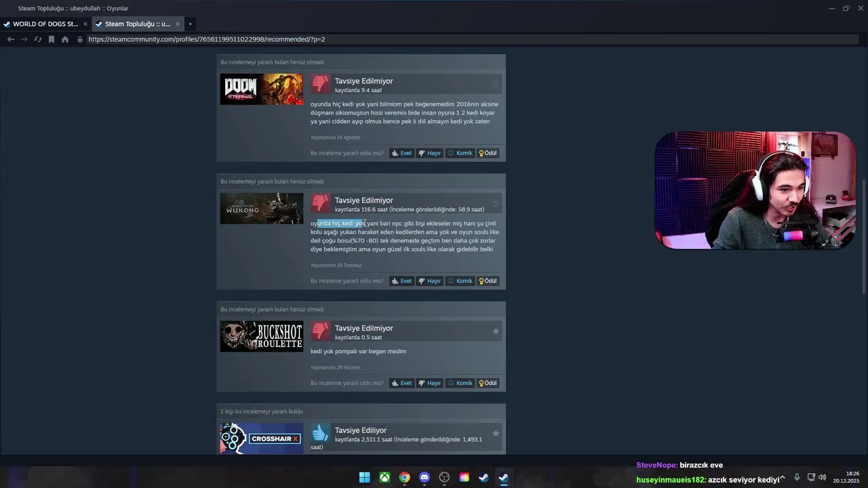The width and height of the screenshot is (868, 488).
Task: Click the 'Yayınlanma 29 Haziran.' date text
Action: [336, 367]
